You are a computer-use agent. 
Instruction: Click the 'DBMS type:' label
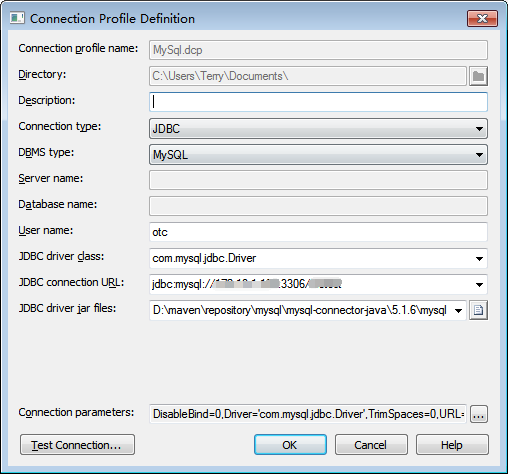[46, 153]
